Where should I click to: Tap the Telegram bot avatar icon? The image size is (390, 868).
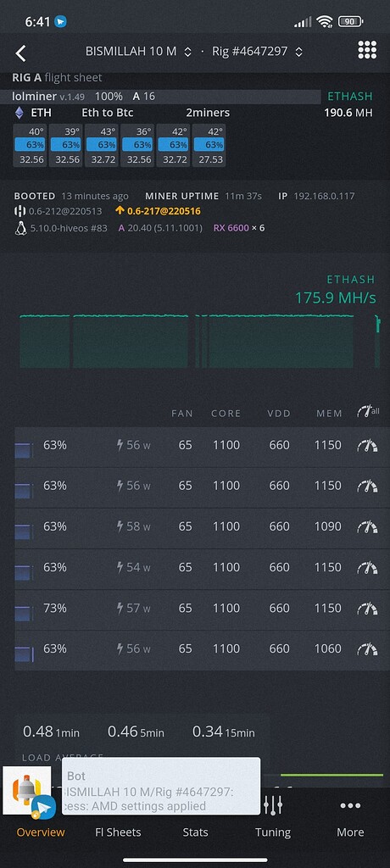(29, 792)
